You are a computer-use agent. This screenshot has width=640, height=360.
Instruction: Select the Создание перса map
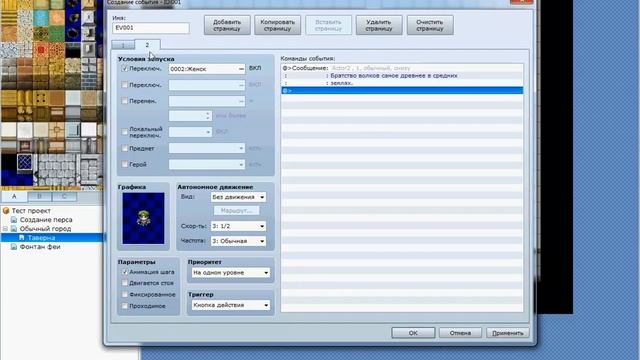[x=46, y=220]
